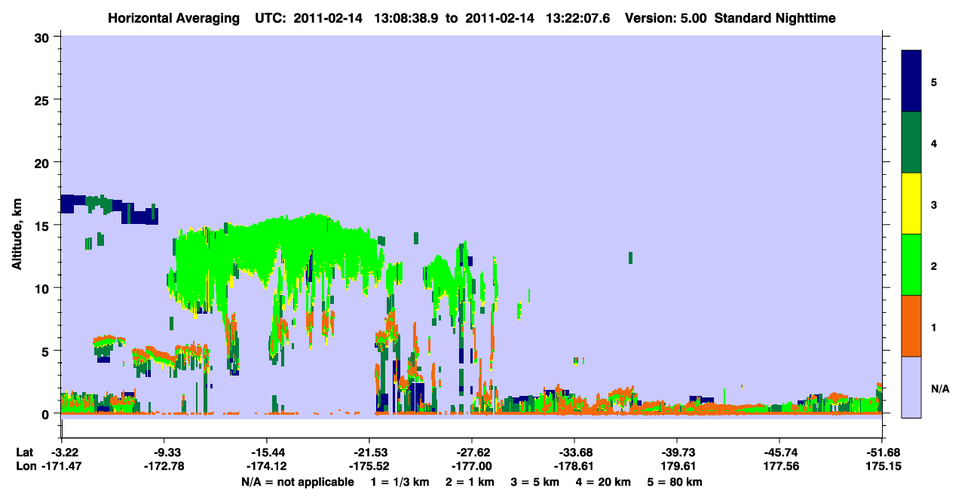This screenshot has height=503, width=980.
Task: Click the latitude value '-9.33'
Action: (164, 452)
